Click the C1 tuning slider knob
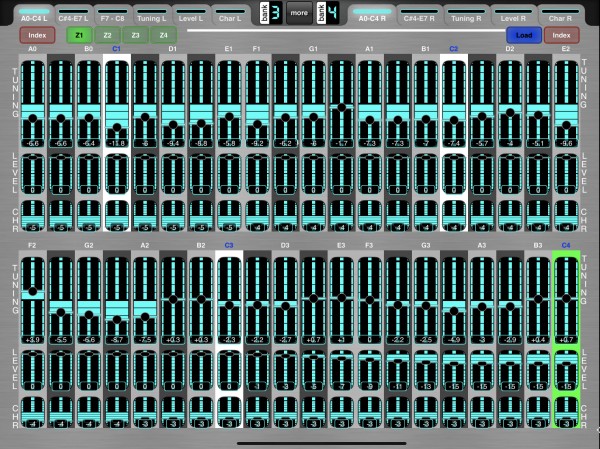600x449 pixels. (117, 127)
